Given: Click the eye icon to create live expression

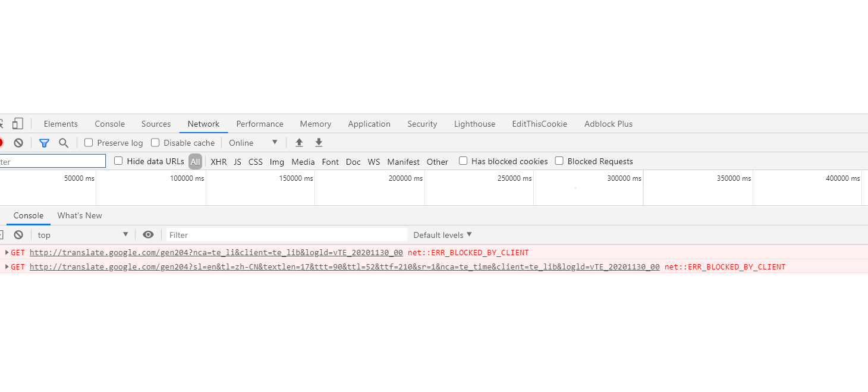Looking at the screenshot, I should (148, 234).
